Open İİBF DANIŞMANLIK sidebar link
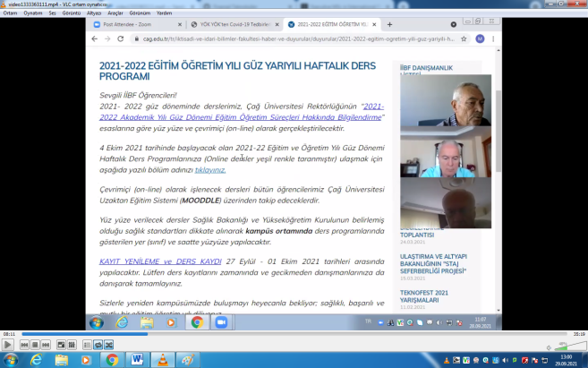588x368 pixels. [x=426, y=68]
